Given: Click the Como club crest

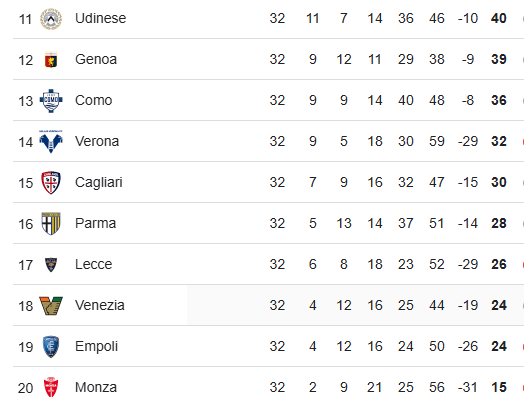Looking at the screenshot, I should [x=51, y=101].
